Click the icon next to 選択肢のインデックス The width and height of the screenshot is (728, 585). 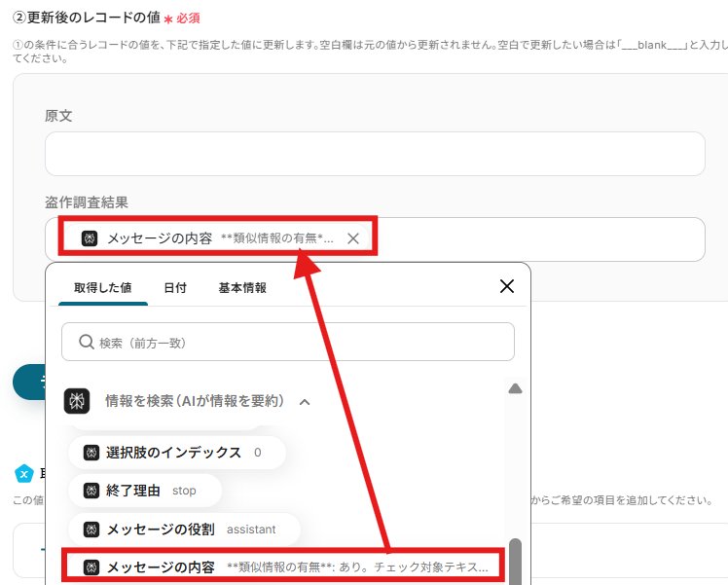(91, 453)
